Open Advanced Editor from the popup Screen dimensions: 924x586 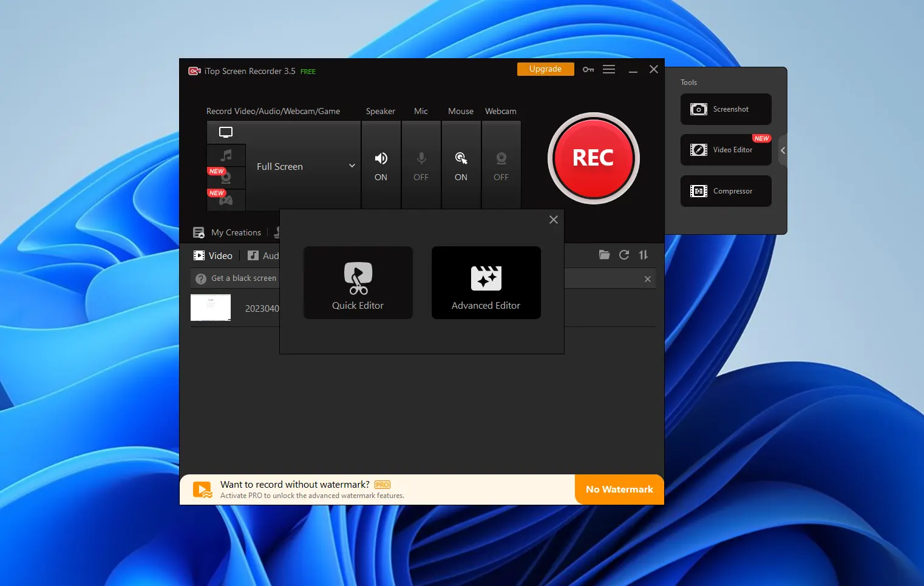[486, 283]
